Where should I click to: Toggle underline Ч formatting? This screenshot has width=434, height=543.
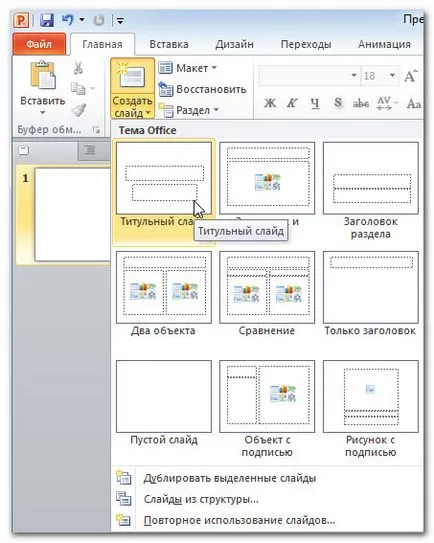315,103
